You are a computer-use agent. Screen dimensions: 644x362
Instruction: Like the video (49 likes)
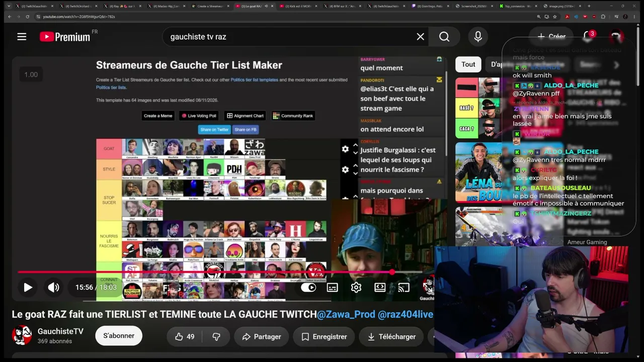point(185,337)
